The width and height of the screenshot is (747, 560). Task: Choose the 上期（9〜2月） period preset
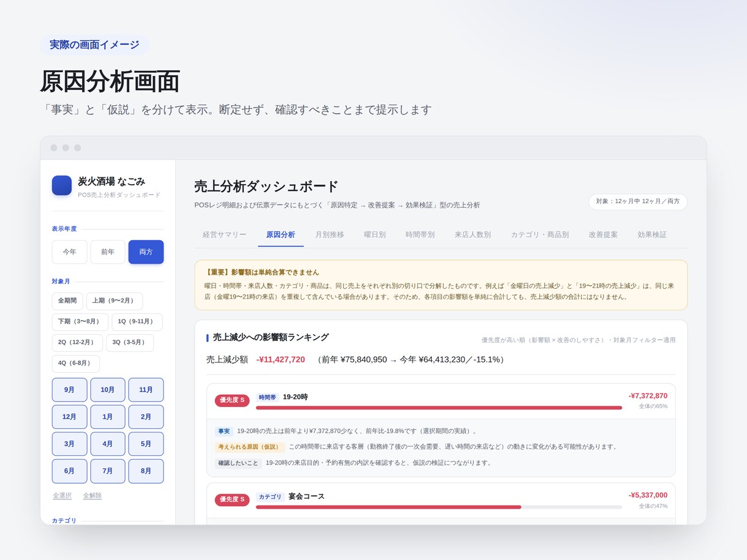pyautogui.click(x=114, y=301)
